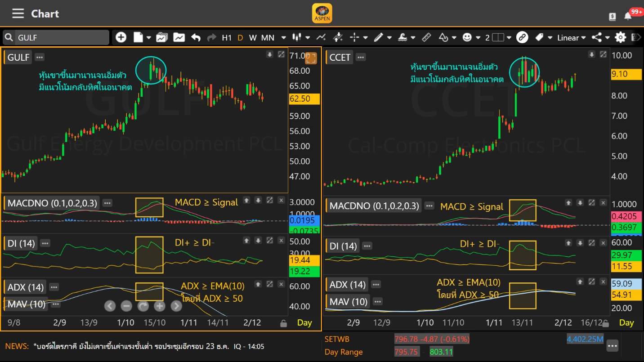Expand the new page dropdown arrow
Image resolution: width=644 pixels, height=362 pixels.
click(148, 38)
